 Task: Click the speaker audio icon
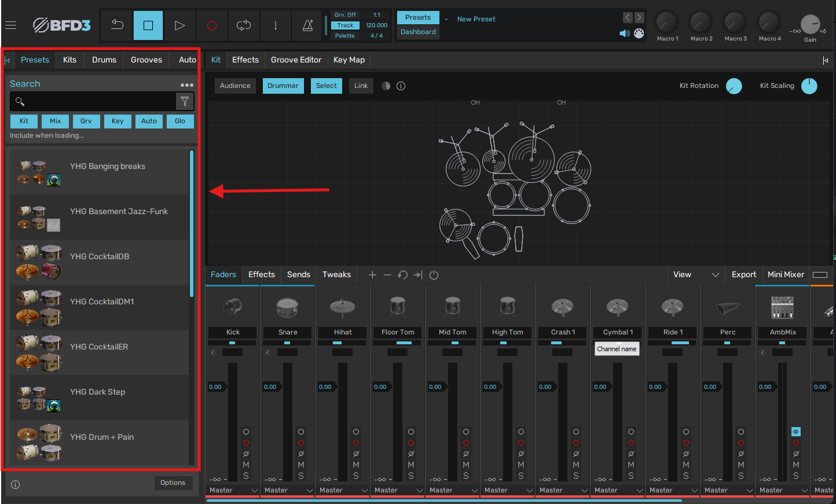(x=625, y=34)
